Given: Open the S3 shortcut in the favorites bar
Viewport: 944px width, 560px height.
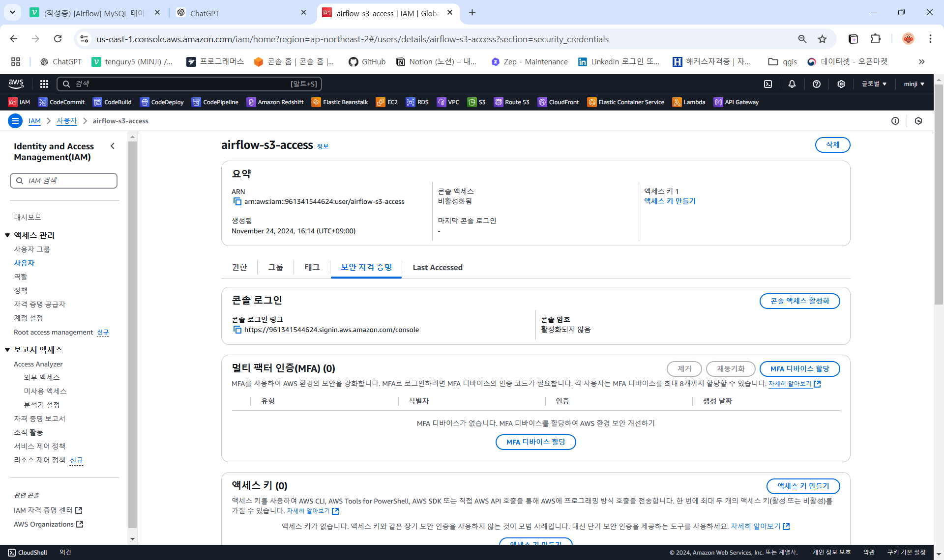Looking at the screenshot, I should (x=476, y=102).
